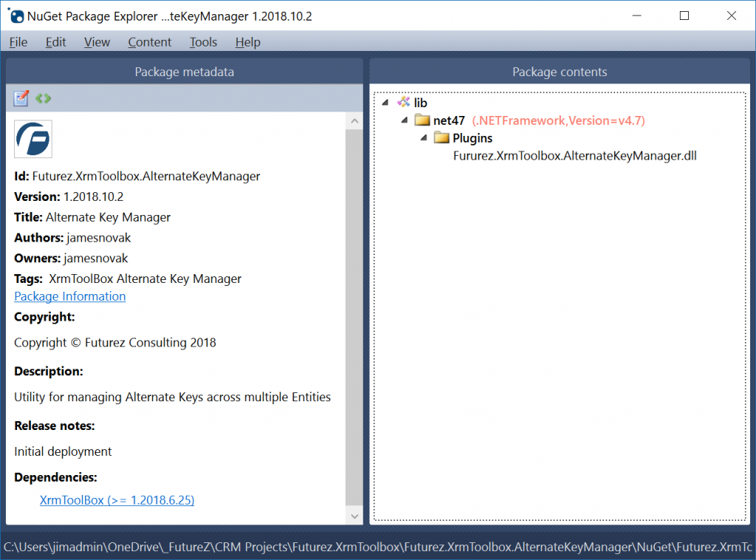
Task: Open the Package Information link
Action: pyautogui.click(x=70, y=296)
